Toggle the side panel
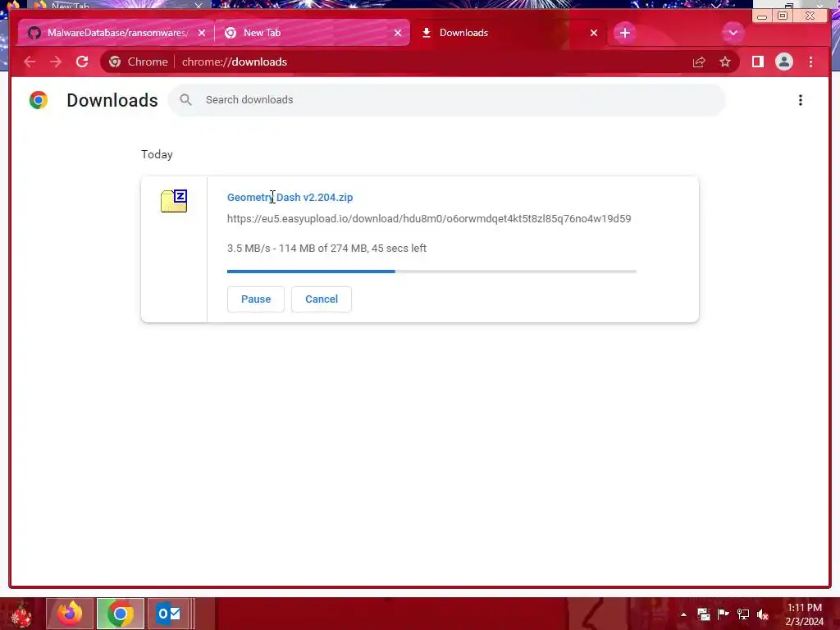 pos(757,62)
